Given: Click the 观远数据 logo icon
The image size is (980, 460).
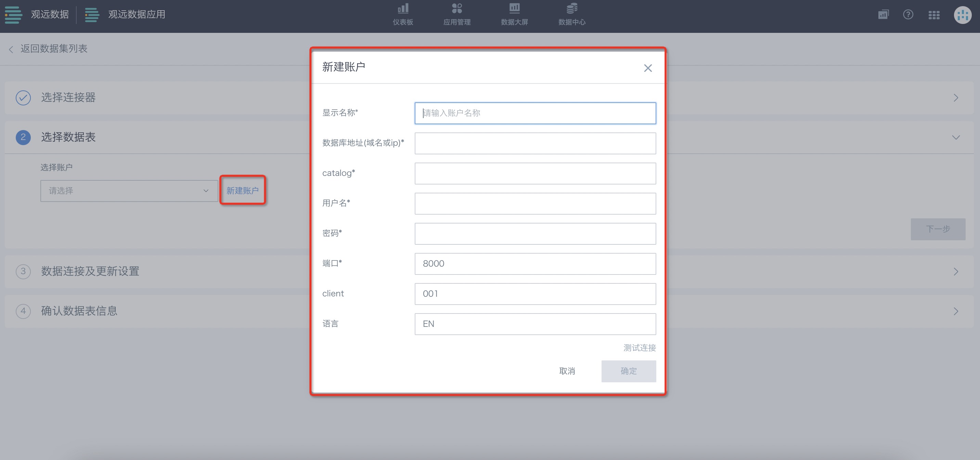Looking at the screenshot, I should pyautogui.click(x=13, y=14).
